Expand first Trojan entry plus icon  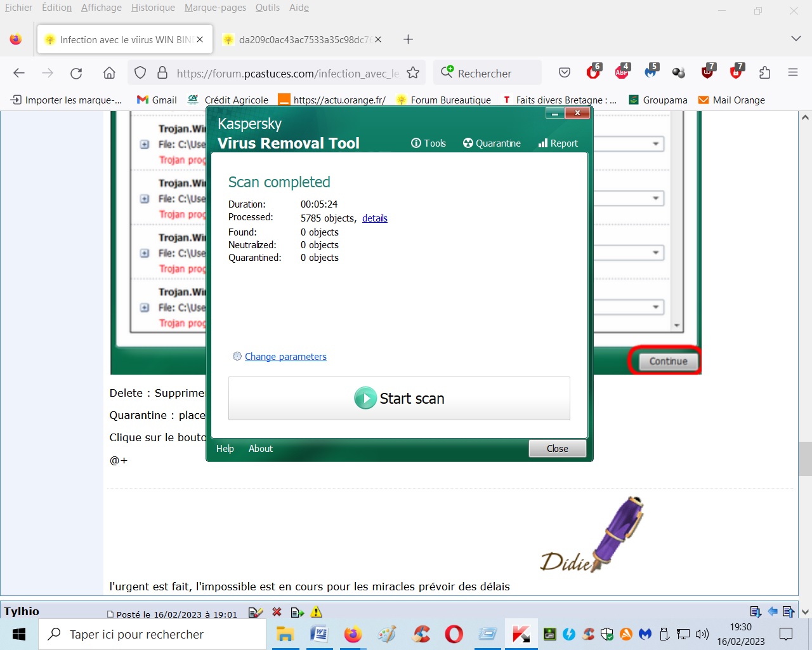pyautogui.click(x=145, y=144)
